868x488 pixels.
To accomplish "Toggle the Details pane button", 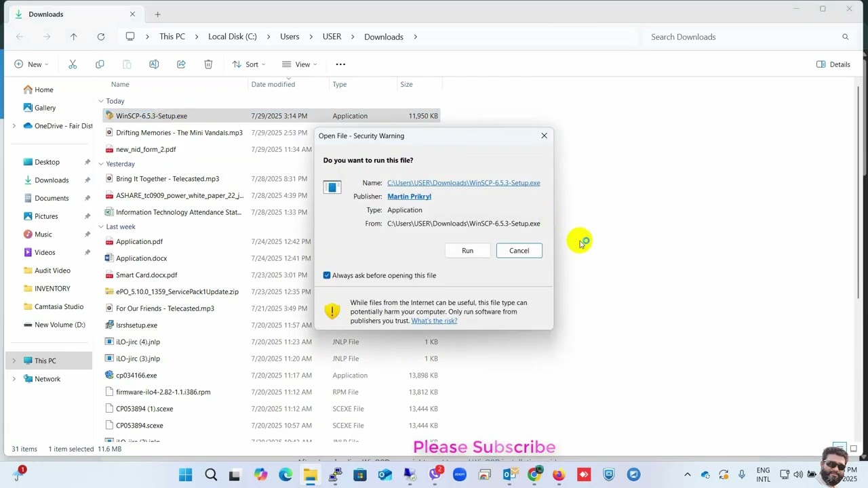I will [x=833, y=64].
